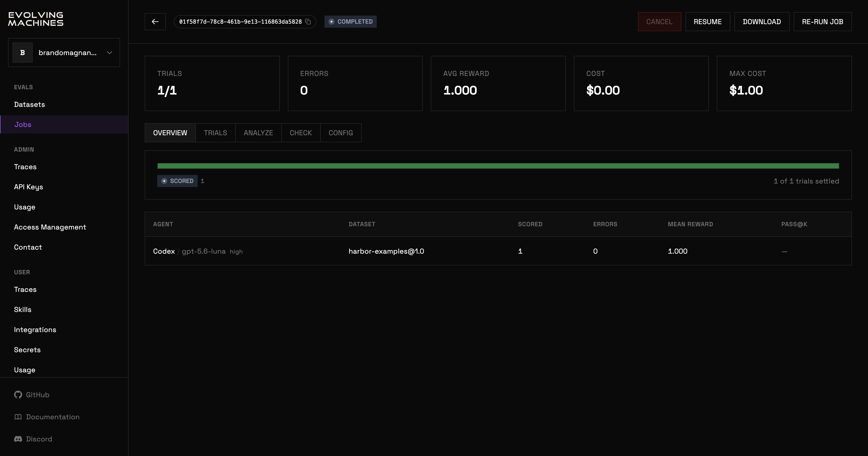Open the Contact page
Viewport: 868px width, 456px height.
(64, 247)
